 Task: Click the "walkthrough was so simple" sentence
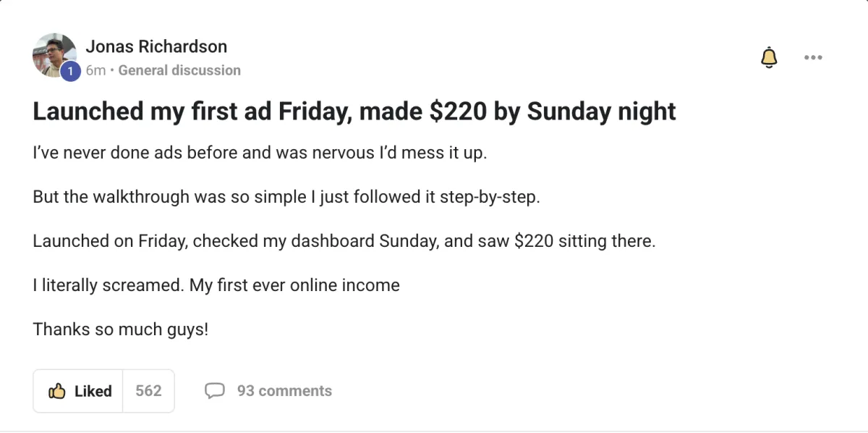(286, 197)
